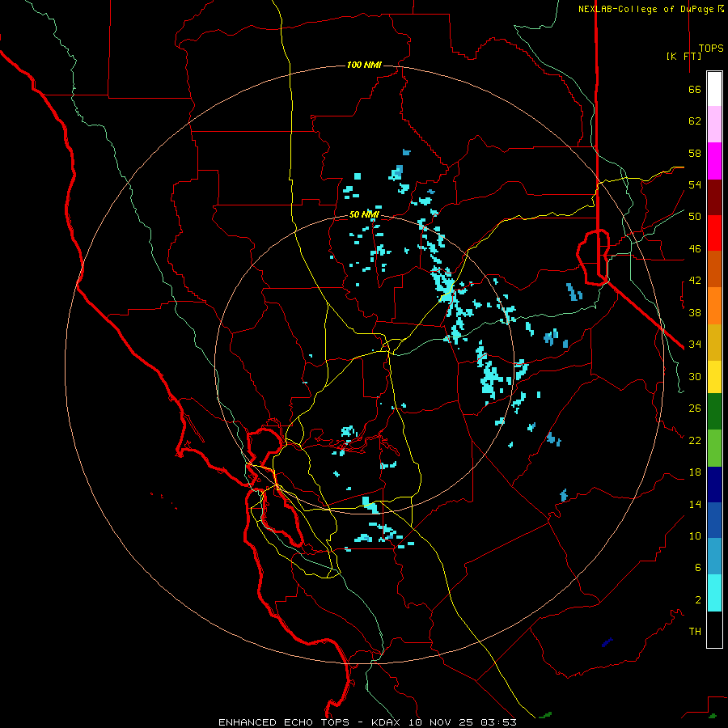The height and width of the screenshot is (728, 728).
Task: Click the 10 NOV 25 date text
Action: point(440,722)
